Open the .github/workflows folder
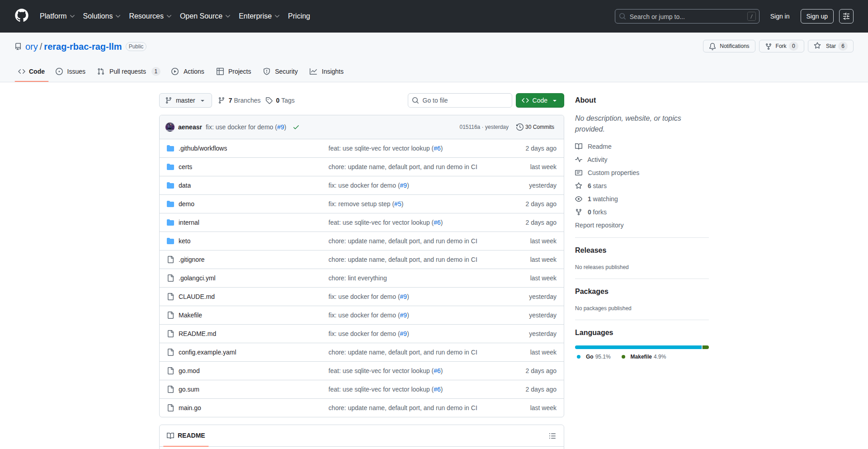The height and width of the screenshot is (449, 868). pyautogui.click(x=203, y=148)
